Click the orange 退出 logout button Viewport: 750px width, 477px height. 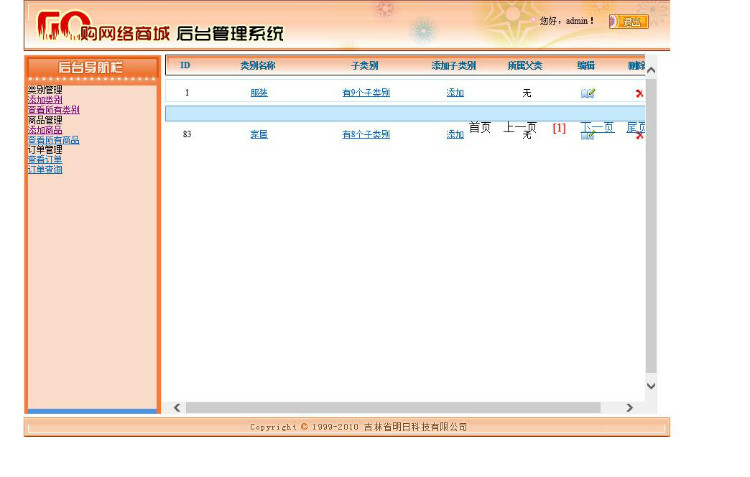point(629,22)
